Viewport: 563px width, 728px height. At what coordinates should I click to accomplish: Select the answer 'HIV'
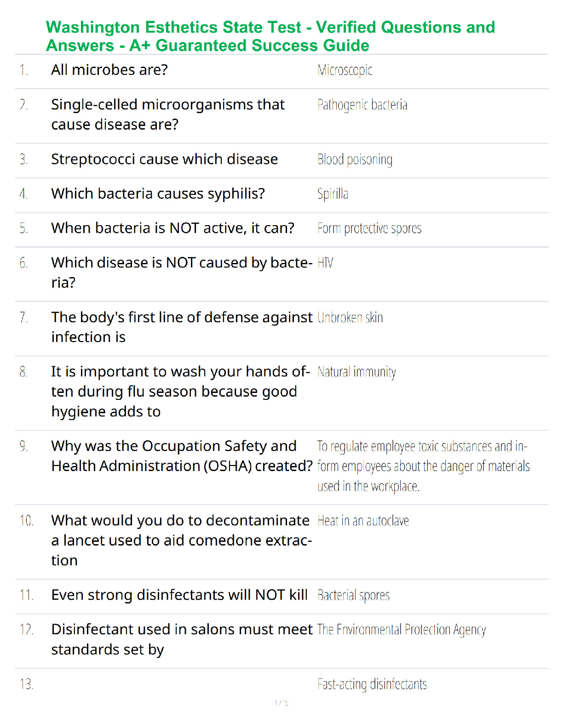(325, 263)
